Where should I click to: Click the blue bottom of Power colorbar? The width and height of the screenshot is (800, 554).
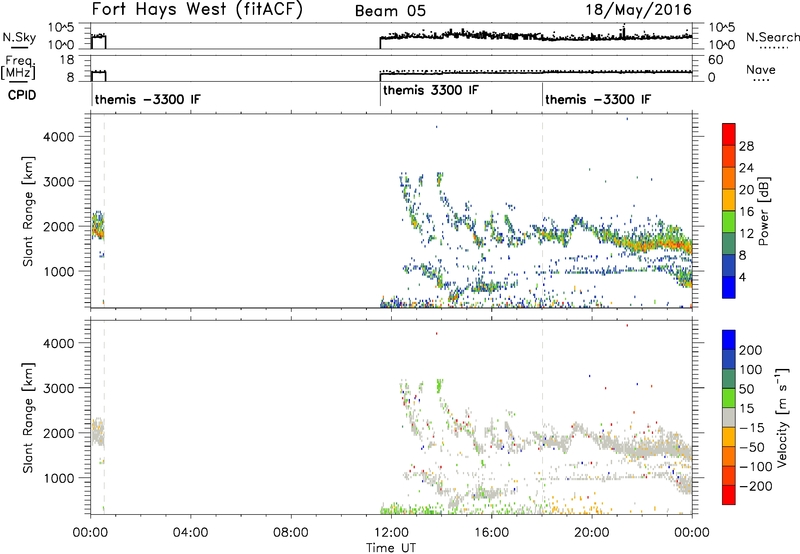[x=729, y=287]
